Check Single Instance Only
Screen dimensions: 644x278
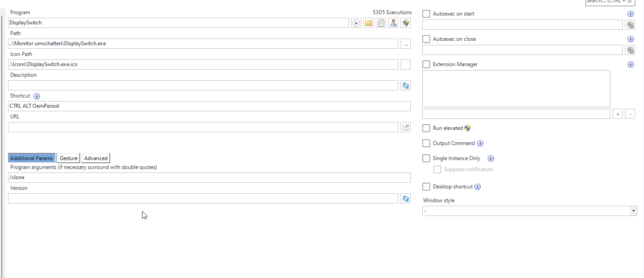(426, 158)
